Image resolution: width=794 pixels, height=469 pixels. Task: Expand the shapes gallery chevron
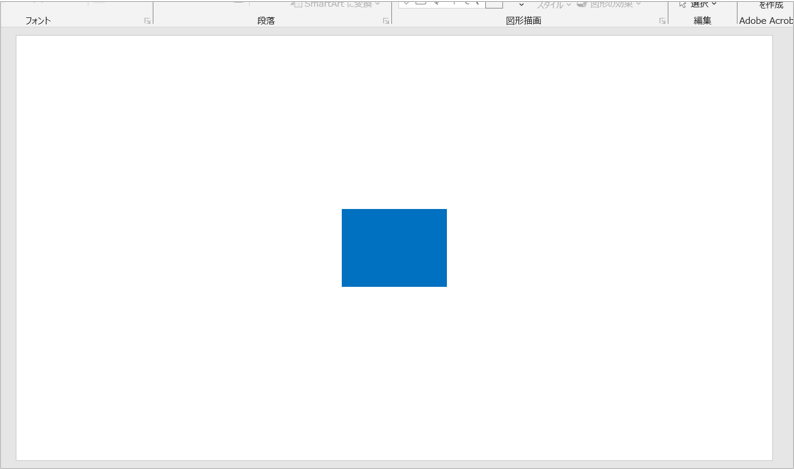click(x=521, y=5)
